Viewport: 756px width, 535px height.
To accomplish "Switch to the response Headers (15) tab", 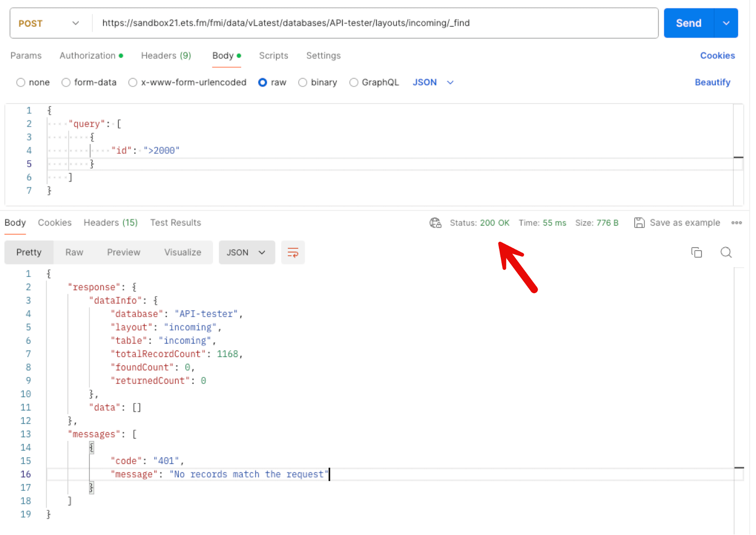I will pos(110,223).
